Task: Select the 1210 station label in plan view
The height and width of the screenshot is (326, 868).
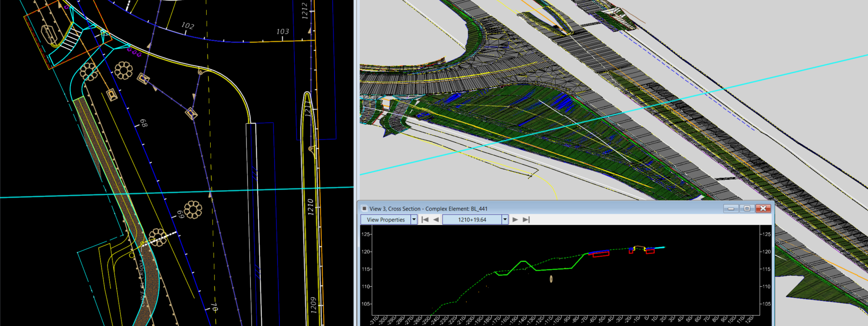Action: click(x=311, y=207)
